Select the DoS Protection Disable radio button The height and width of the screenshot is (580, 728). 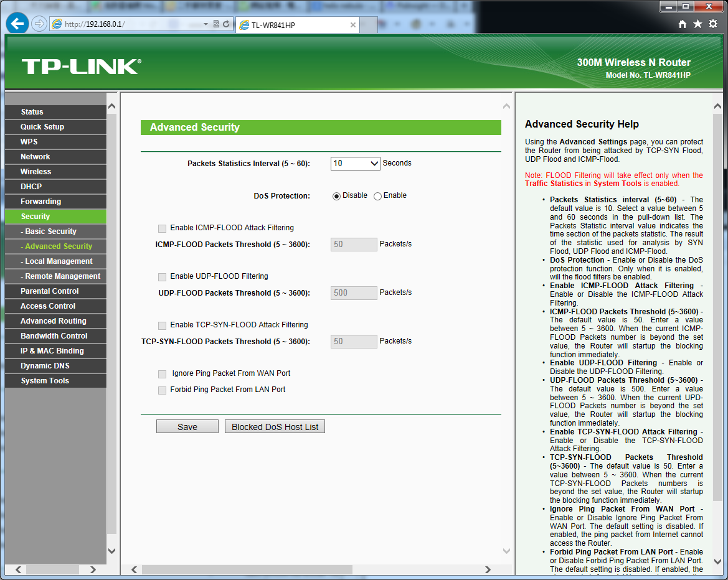coord(337,196)
